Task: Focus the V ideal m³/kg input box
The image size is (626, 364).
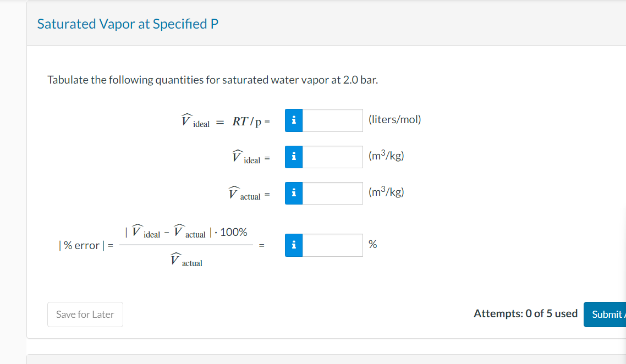Action: pos(332,157)
